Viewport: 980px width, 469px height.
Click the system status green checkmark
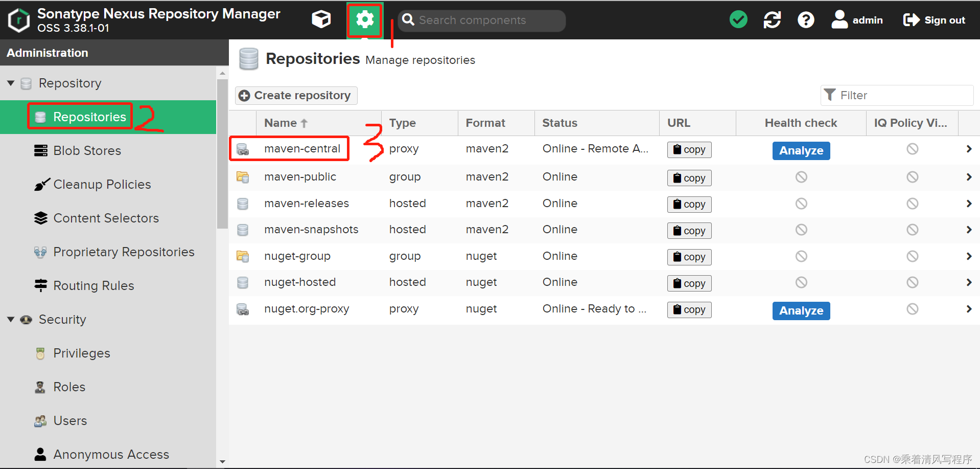pos(738,20)
